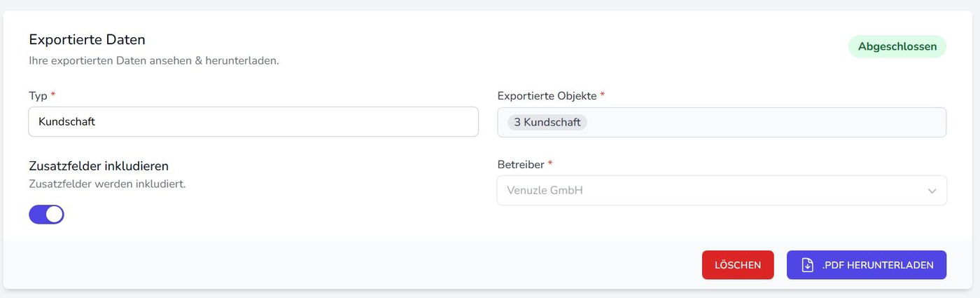Click the download icon in PDF button

pos(807,265)
